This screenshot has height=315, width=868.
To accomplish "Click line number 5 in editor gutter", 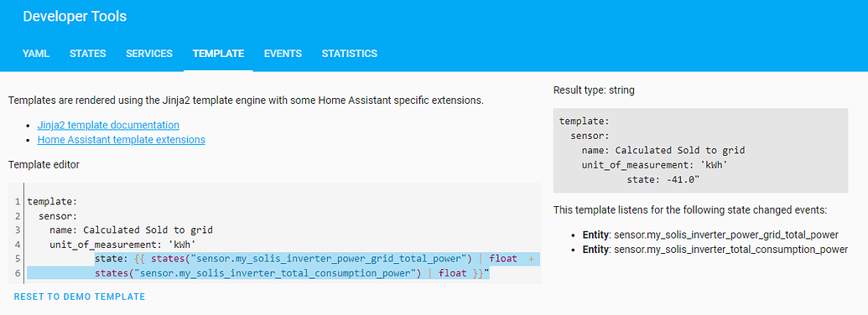I will (18, 259).
